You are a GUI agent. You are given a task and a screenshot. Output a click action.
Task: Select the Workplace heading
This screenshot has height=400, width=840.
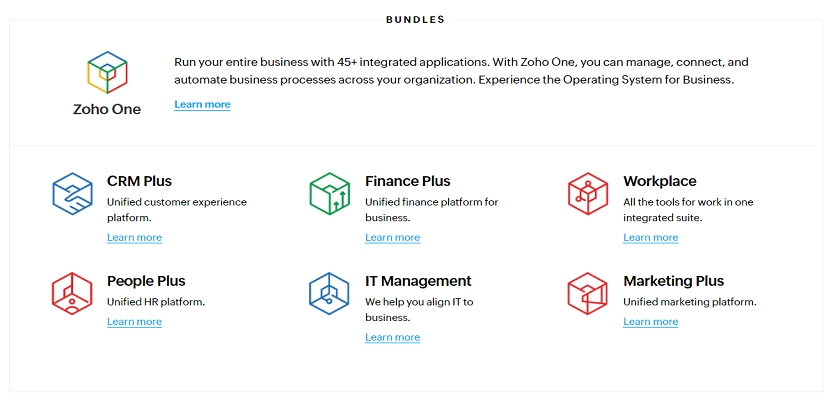click(660, 181)
